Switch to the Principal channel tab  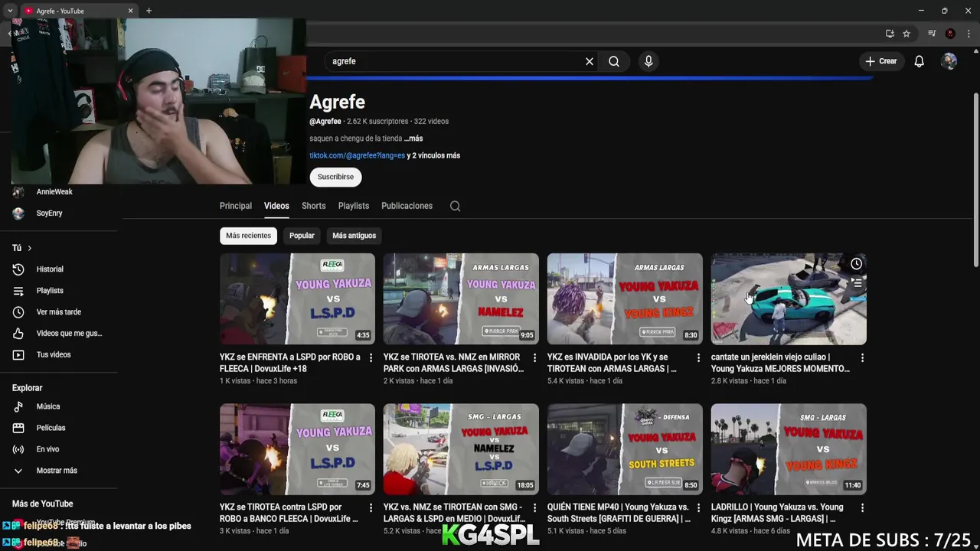[x=236, y=206]
